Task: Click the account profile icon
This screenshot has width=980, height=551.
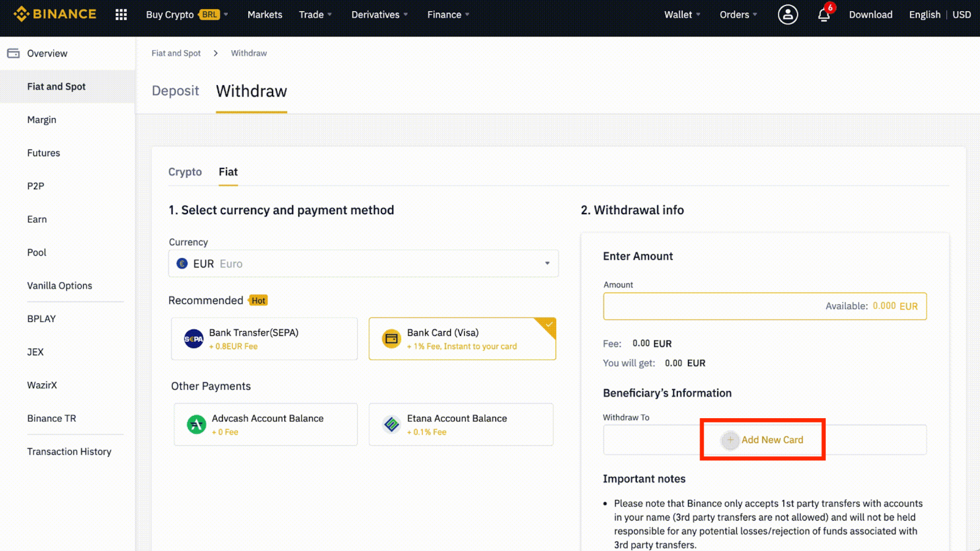Action: [788, 14]
